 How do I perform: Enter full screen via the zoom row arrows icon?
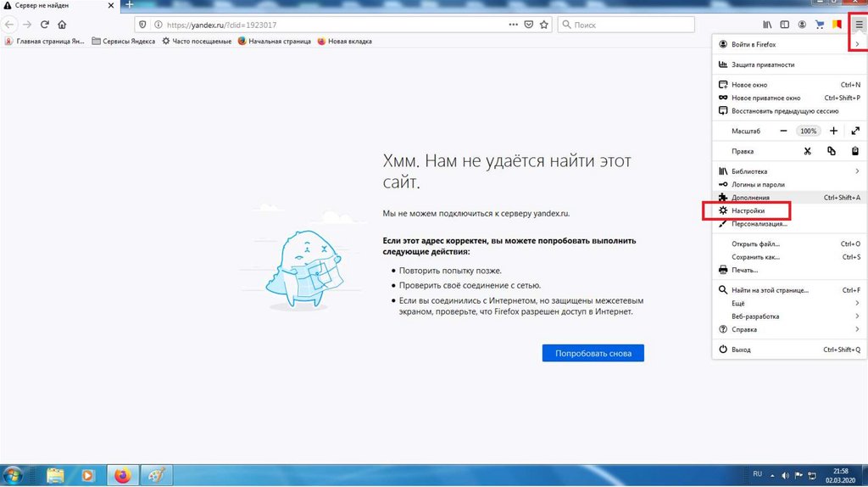[855, 132]
